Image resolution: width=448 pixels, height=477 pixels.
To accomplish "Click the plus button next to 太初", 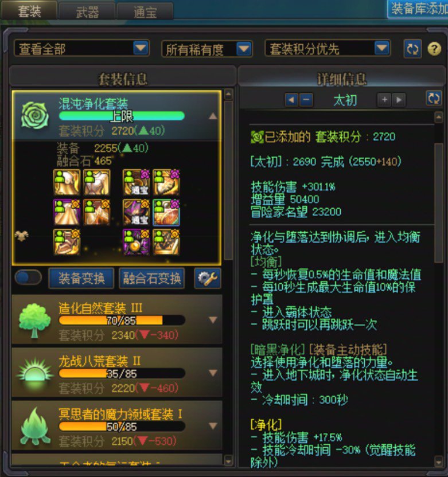I will tap(384, 100).
